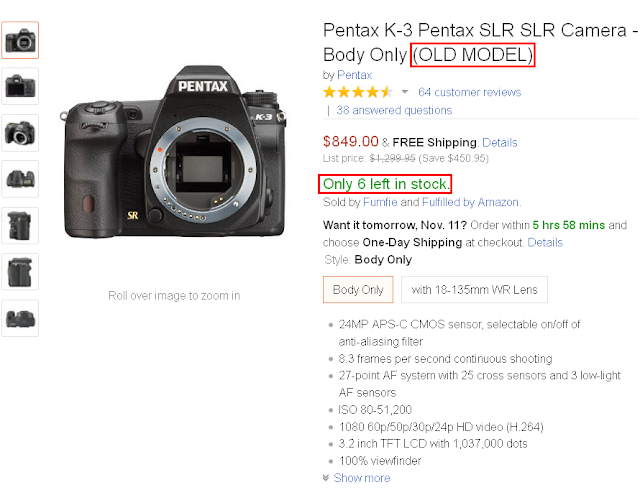Choose with 18-135mm WR Lens style
640x490 pixels.
pos(474,290)
